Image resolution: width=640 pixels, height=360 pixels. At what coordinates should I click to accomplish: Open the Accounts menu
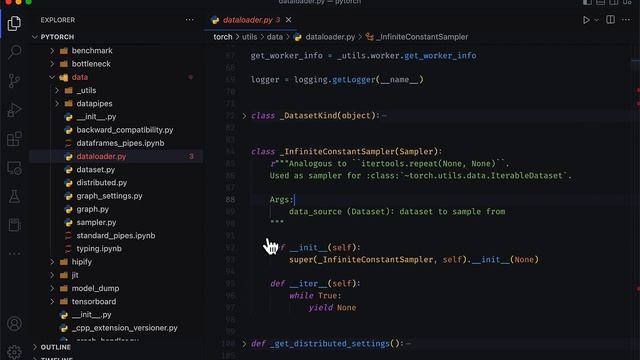click(x=14, y=324)
